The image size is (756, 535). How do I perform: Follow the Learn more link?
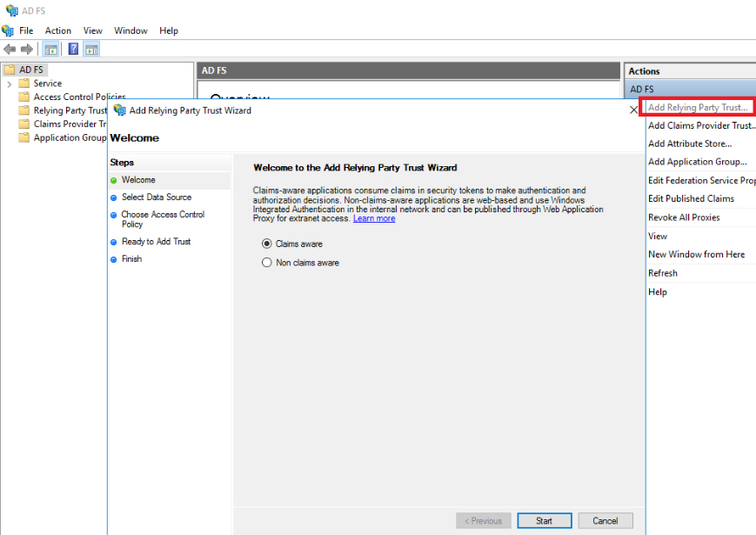pos(374,218)
